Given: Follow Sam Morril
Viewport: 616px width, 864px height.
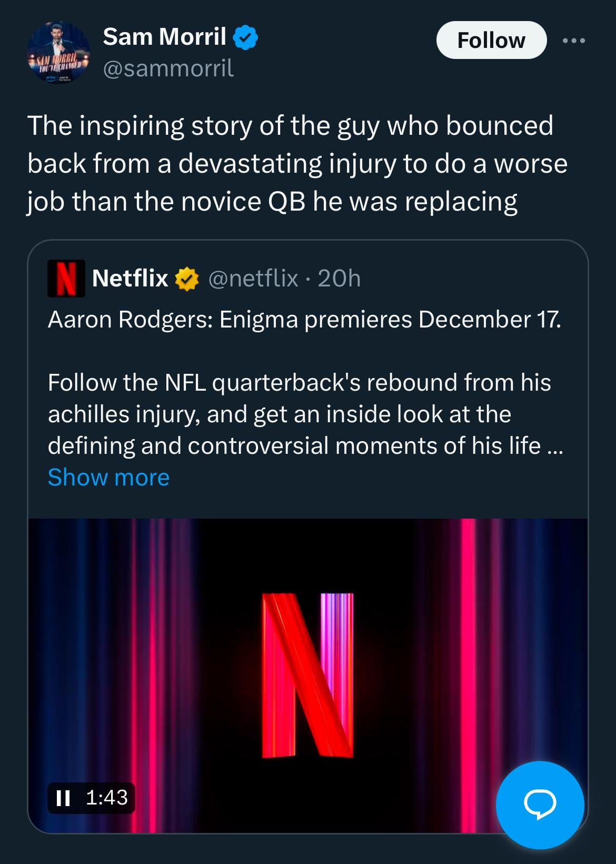Looking at the screenshot, I should [x=491, y=41].
